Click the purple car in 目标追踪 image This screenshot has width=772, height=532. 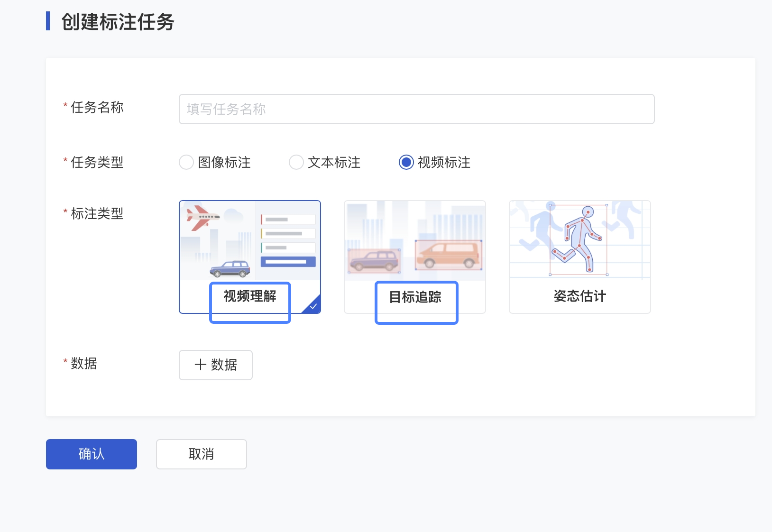tap(374, 261)
